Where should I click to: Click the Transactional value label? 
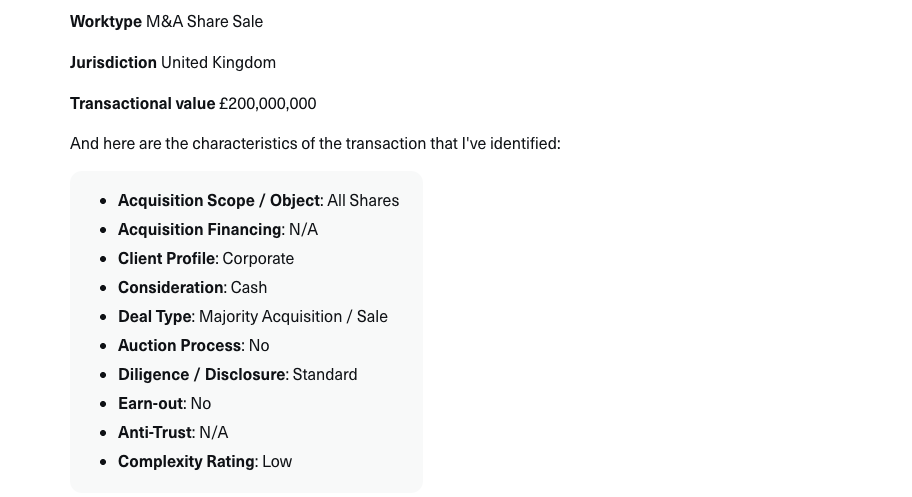click(142, 103)
